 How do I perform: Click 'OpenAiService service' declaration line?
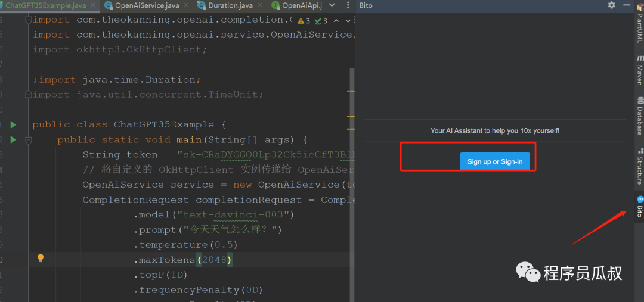pyautogui.click(x=218, y=185)
